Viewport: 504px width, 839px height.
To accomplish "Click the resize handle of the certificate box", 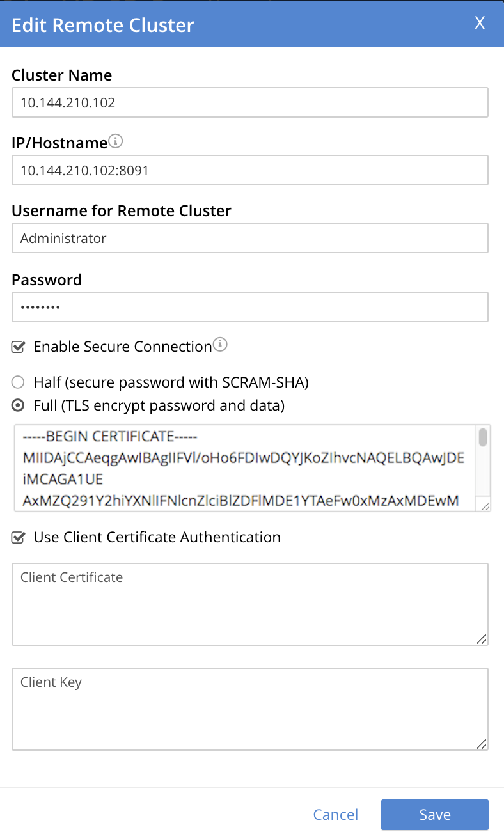I will point(485,506).
